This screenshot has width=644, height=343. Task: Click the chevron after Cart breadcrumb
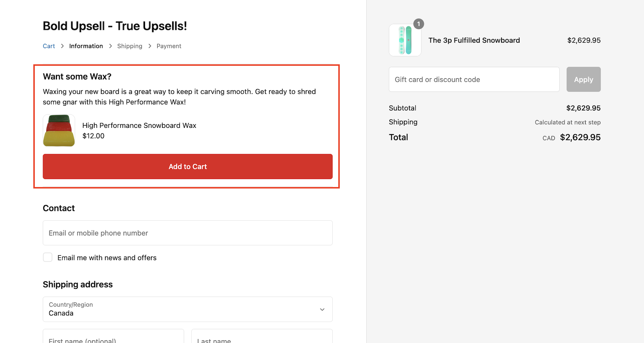[x=62, y=46]
